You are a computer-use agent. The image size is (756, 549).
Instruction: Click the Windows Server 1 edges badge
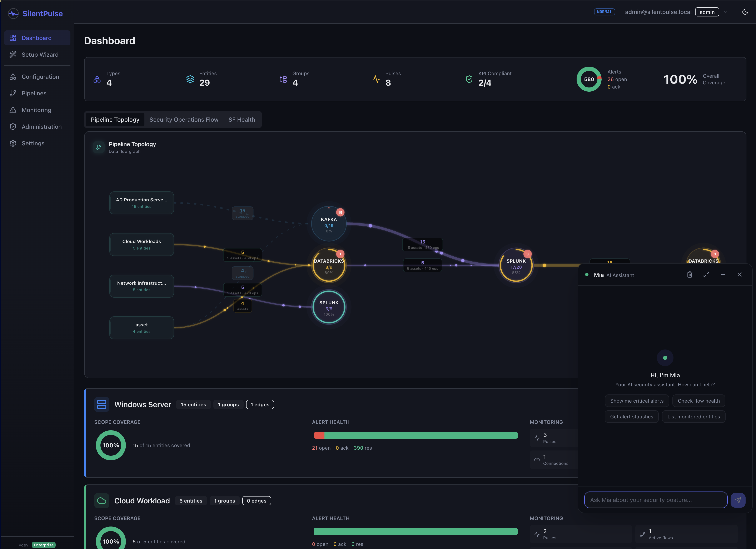(260, 404)
